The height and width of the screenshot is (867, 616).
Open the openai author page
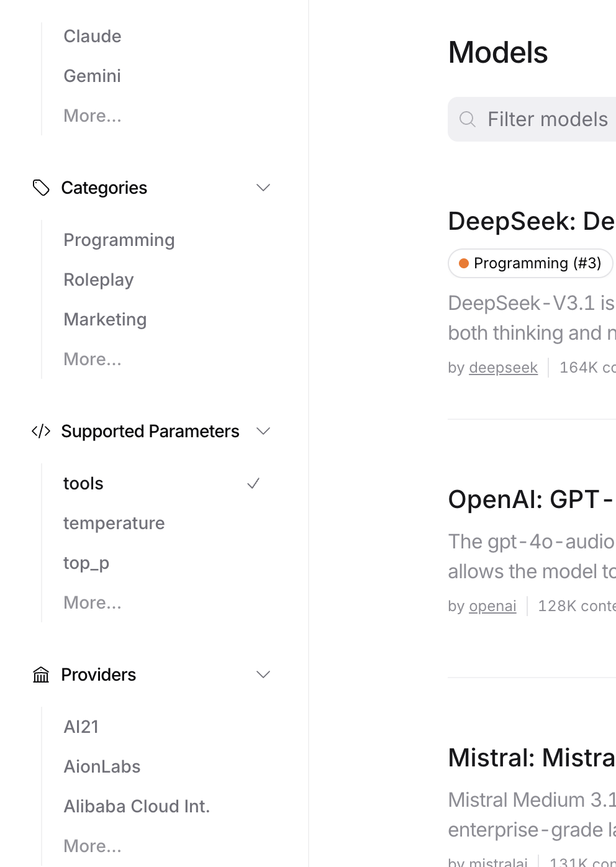pyautogui.click(x=492, y=606)
